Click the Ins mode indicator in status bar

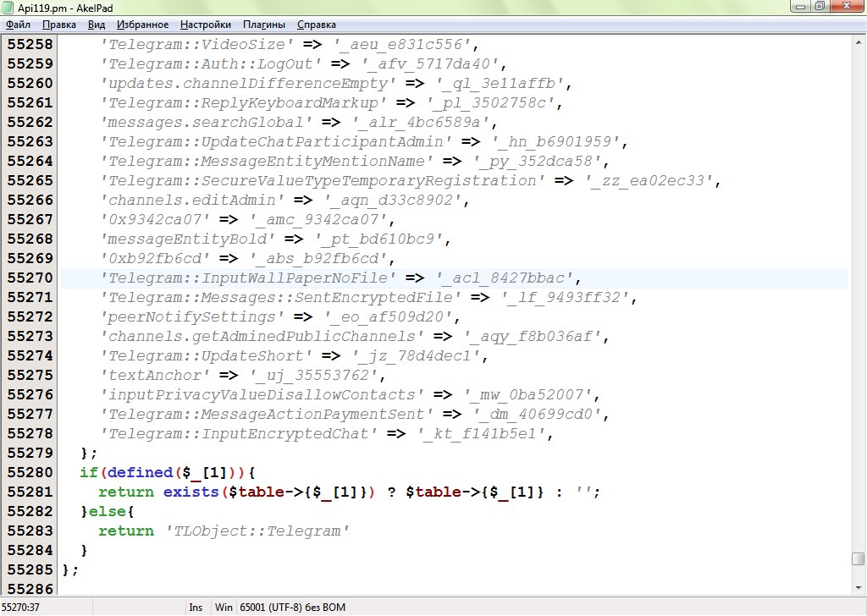click(196, 608)
